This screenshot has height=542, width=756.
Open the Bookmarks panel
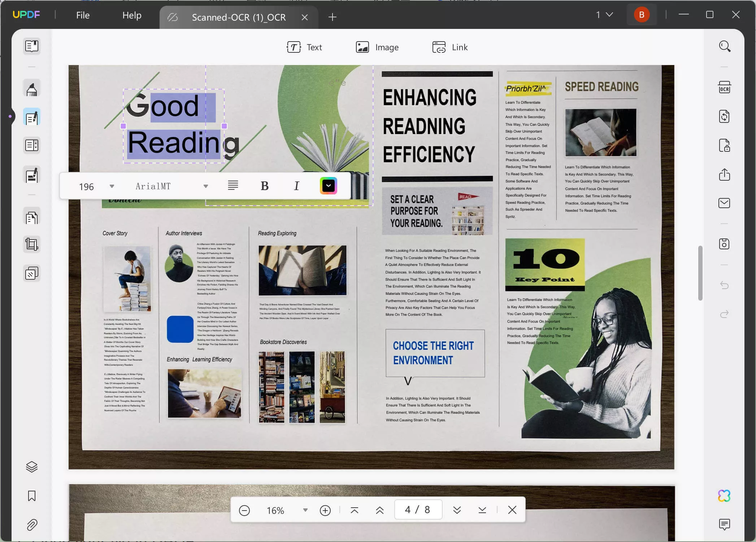pos(32,496)
